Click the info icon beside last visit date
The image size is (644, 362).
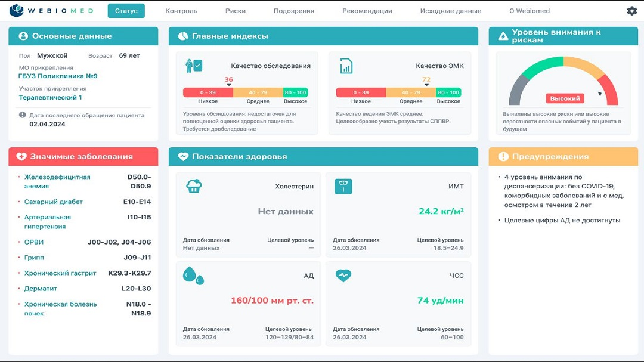click(23, 115)
